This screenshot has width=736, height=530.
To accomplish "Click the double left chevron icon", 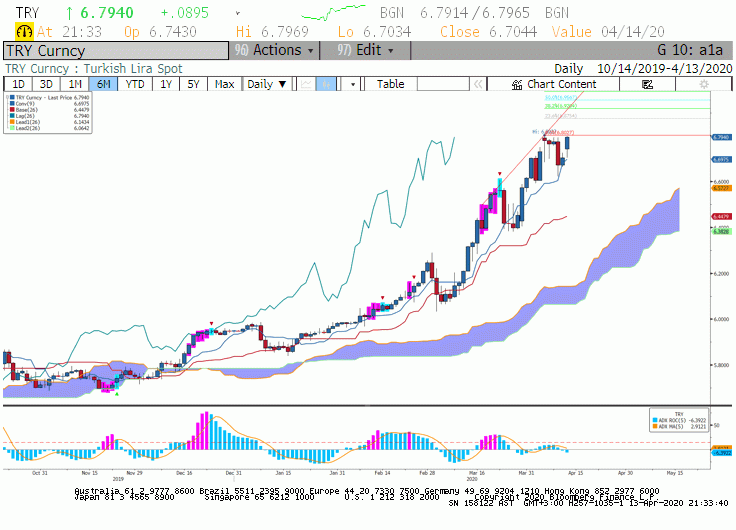I will click(478, 84).
